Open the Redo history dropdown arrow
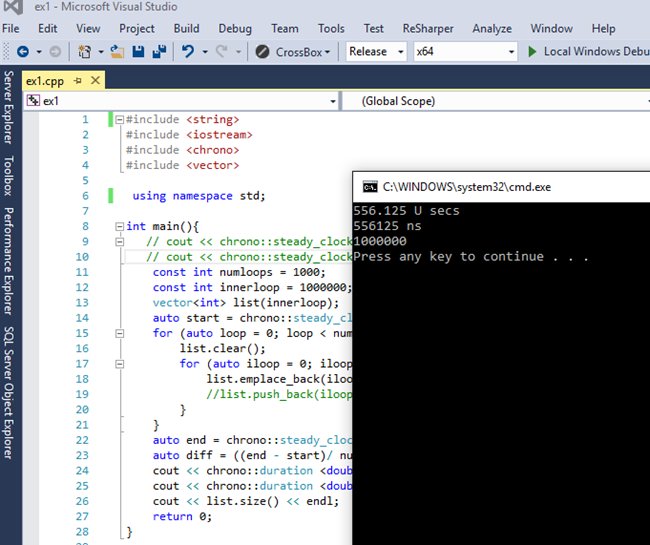Viewport: 650px width, 545px height. click(x=238, y=52)
